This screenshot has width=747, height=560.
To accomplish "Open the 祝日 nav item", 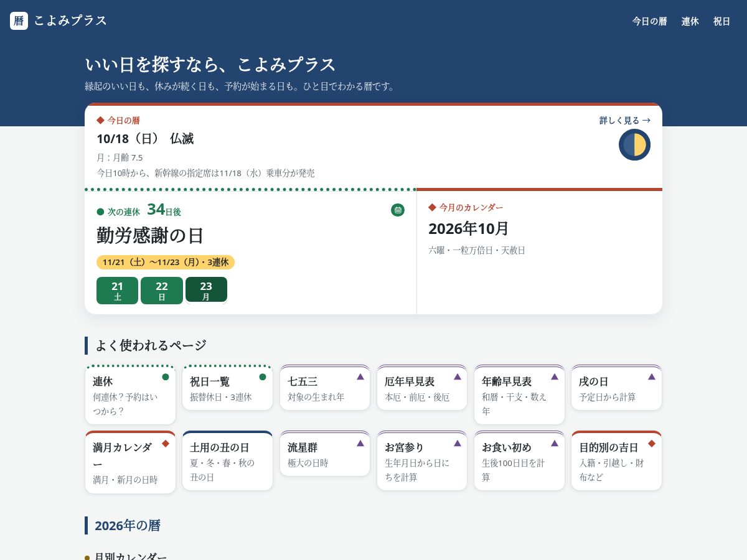I will [x=721, y=21].
